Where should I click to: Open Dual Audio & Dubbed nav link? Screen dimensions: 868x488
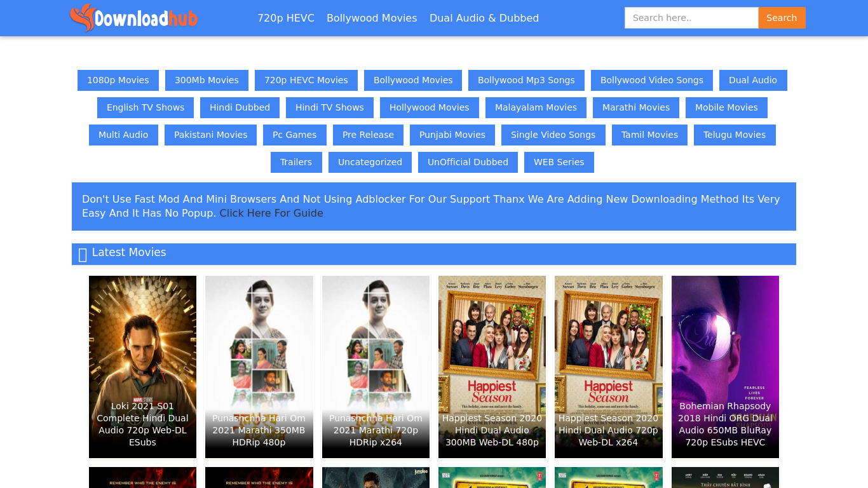(484, 18)
